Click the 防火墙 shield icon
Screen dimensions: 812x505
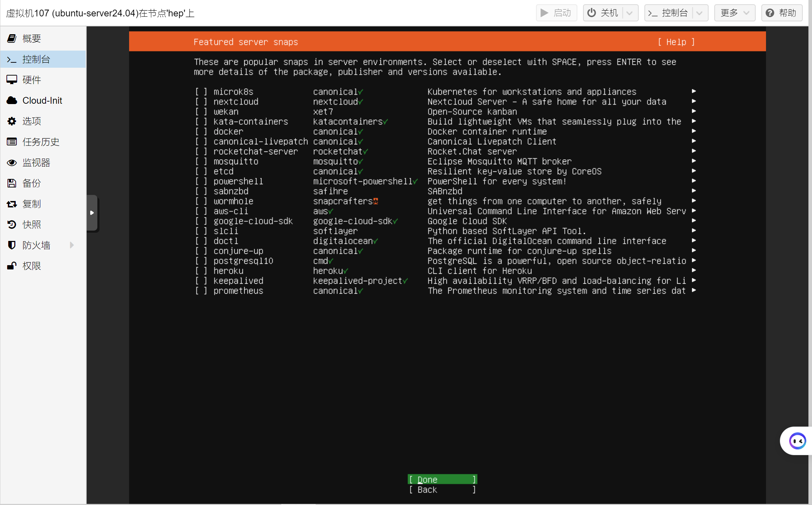(x=12, y=245)
